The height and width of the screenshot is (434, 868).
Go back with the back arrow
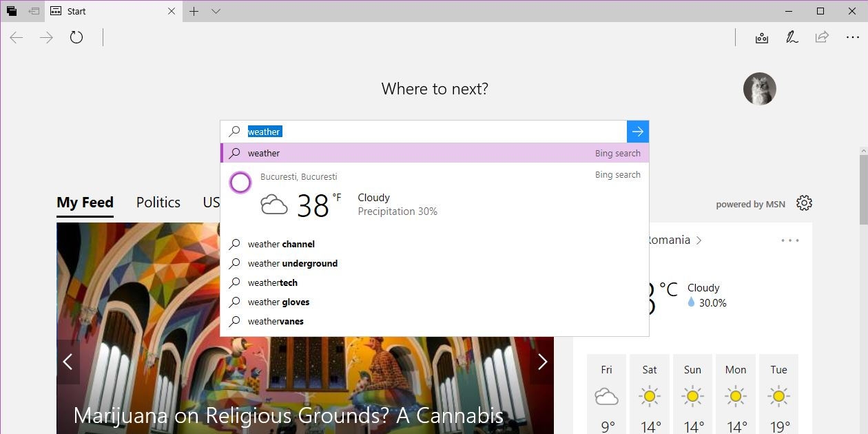coord(17,37)
